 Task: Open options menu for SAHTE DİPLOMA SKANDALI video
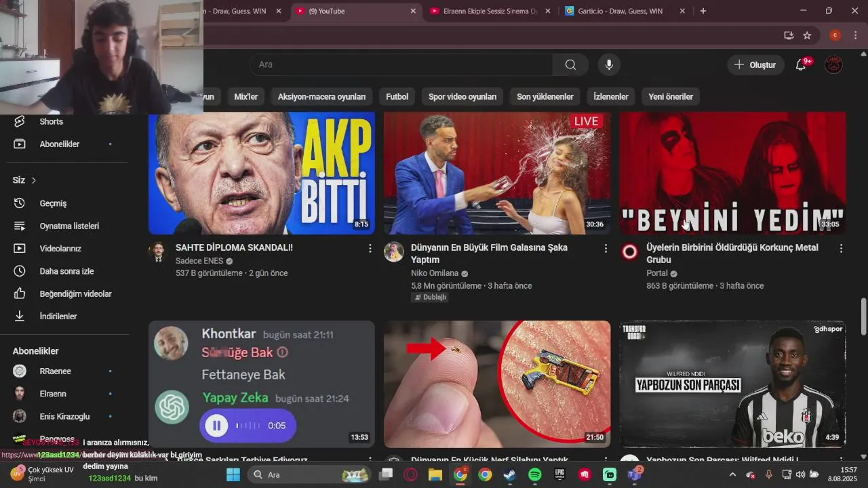tap(370, 249)
